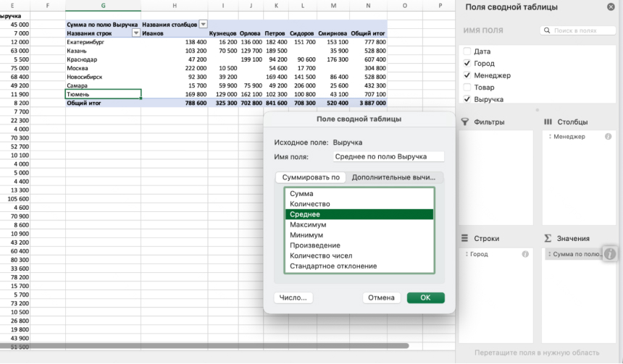Open the Названия строк filter dropdown
The height and width of the screenshot is (364, 623).
tap(136, 33)
